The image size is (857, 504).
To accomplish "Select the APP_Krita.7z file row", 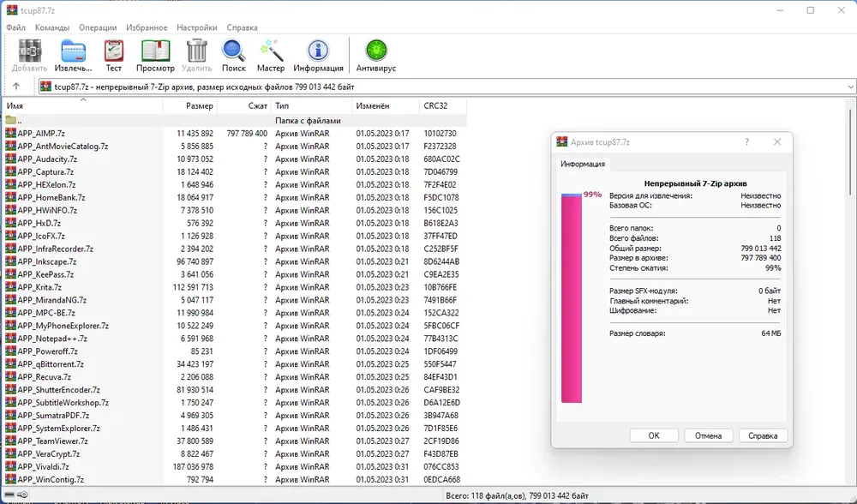I will coord(235,287).
